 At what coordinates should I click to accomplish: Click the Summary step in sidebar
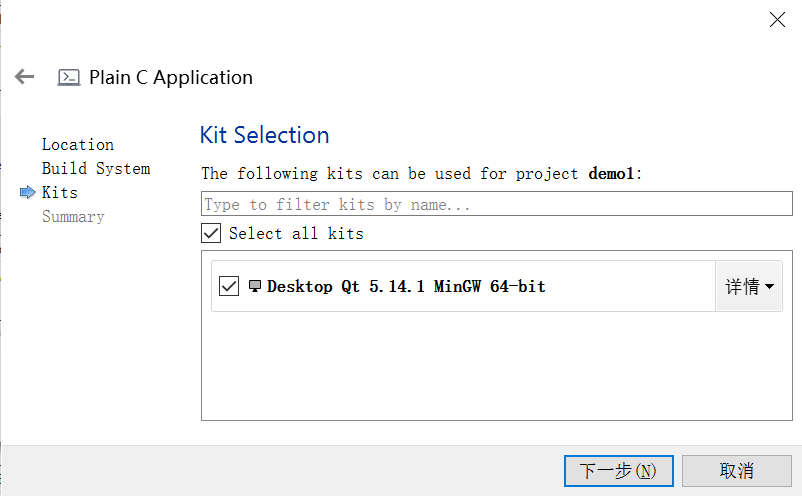click(73, 217)
